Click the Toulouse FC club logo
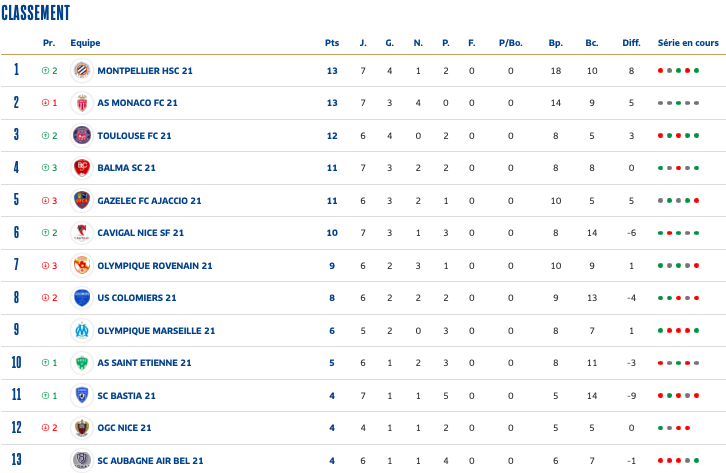Image resolution: width=726 pixels, height=473 pixels. point(82,136)
